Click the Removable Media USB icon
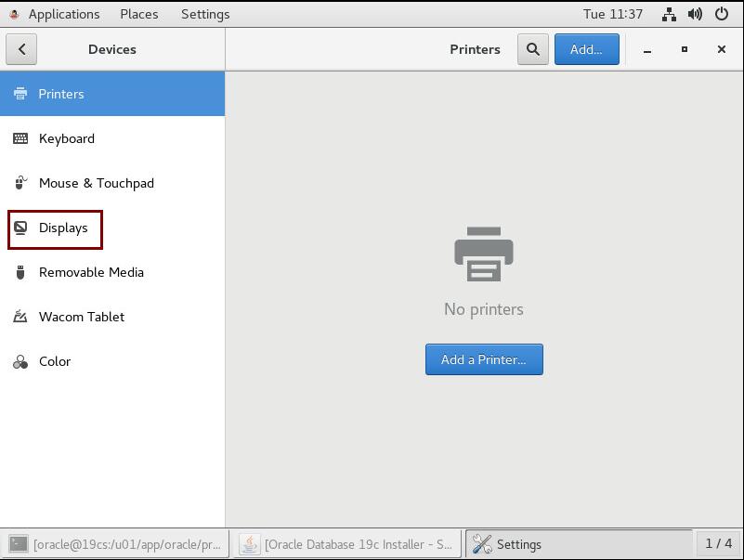Viewport: 744px width, 560px height. pyautogui.click(x=20, y=272)
